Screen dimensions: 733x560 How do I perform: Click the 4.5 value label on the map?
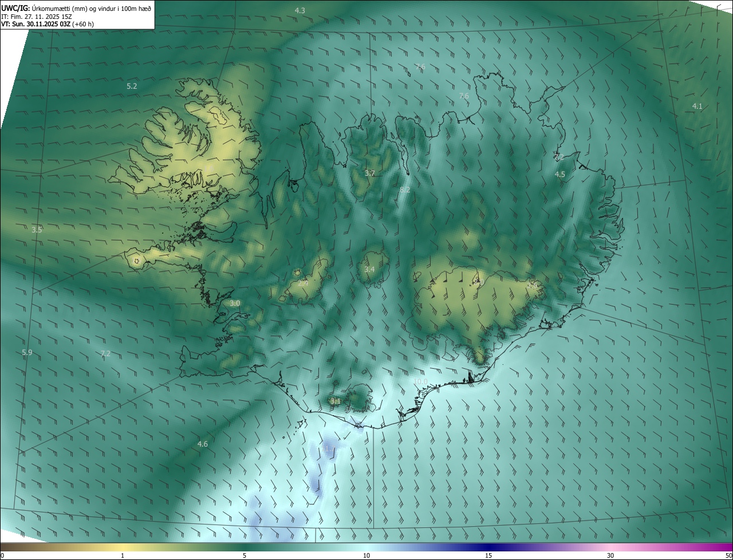click(560, 174)
